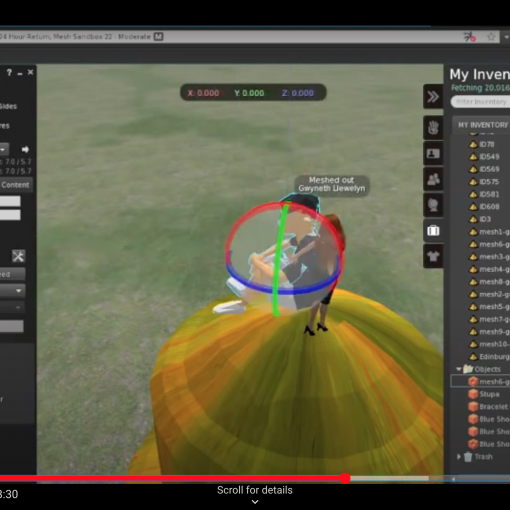Click the Trash can icon
Screen dimensions: 510x510
pyautogui.click(x=468, y=456)
